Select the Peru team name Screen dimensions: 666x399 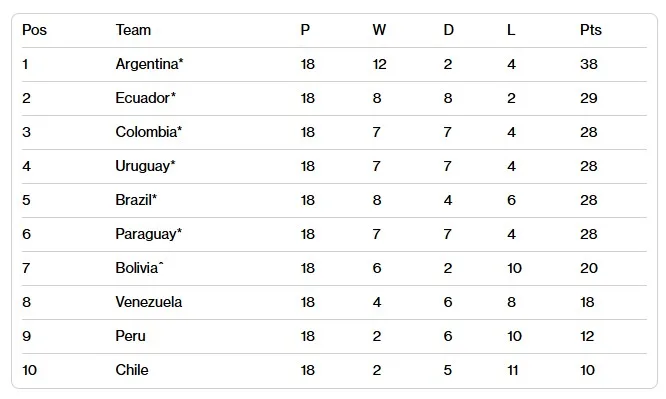(130, 336)
